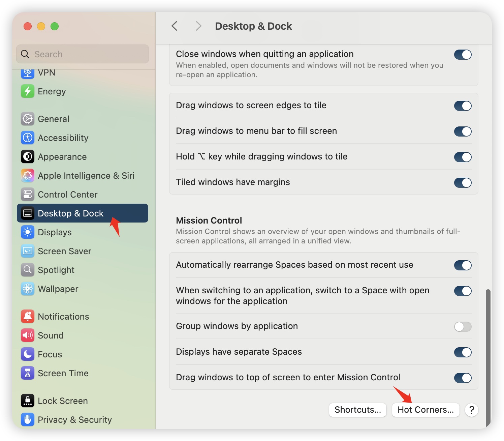The width and height of the screenshot is (504, 441).
Task: Click the Desktop & Dock title text
Action: click(x=253, y=26)
